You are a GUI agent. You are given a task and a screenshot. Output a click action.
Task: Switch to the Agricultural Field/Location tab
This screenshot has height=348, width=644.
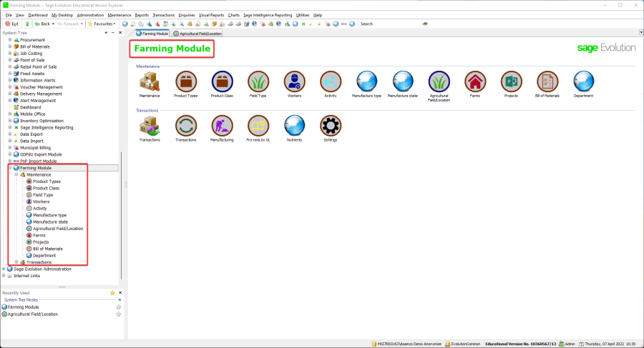pyautogui.click(x=197, y=34)
